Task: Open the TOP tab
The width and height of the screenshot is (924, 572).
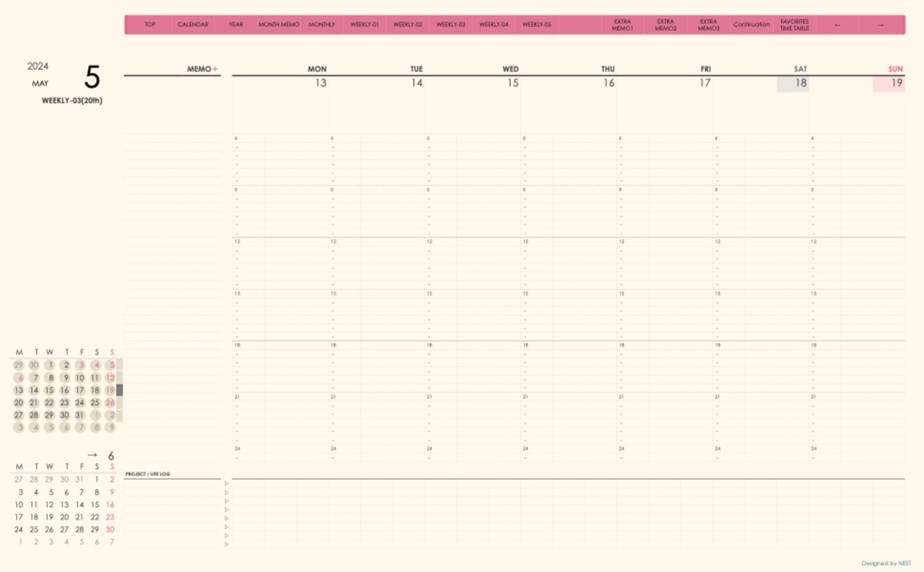Action: 149,25
